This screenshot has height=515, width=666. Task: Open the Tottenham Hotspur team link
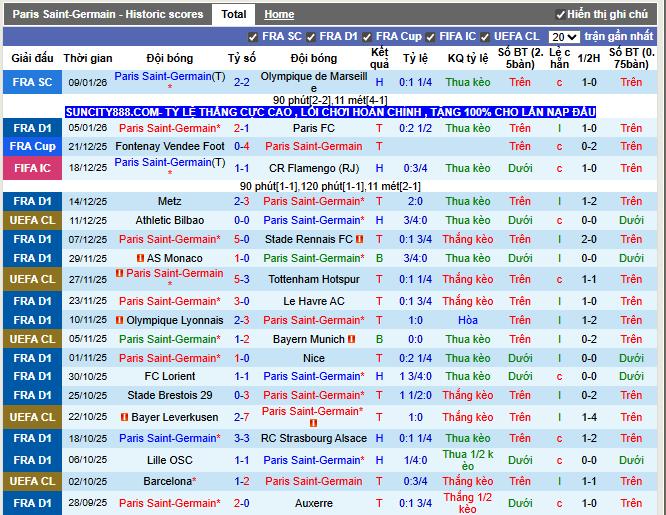click(314, 279)
